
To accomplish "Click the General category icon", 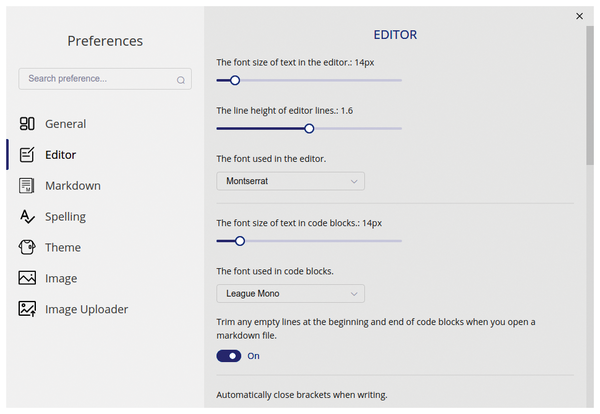I will [27, 124].
